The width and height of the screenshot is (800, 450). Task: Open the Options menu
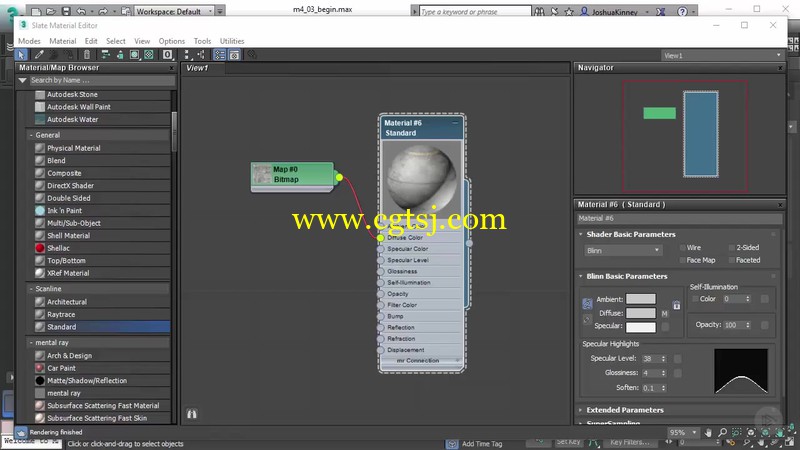pos(171,41)
